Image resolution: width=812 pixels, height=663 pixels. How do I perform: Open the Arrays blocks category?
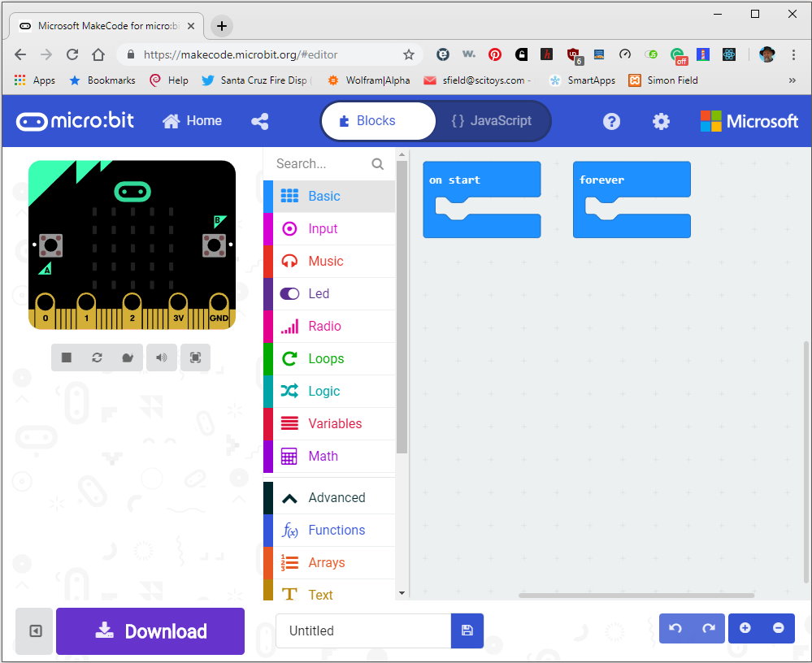[329, 562]
